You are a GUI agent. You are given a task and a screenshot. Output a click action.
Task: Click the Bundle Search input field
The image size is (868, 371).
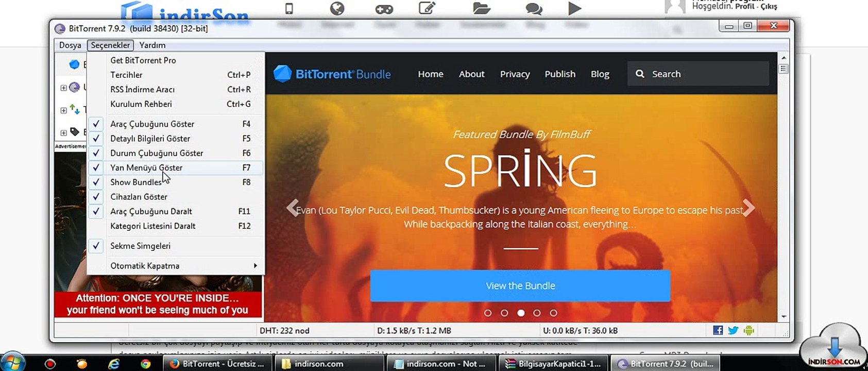click(x=698, y=74)
